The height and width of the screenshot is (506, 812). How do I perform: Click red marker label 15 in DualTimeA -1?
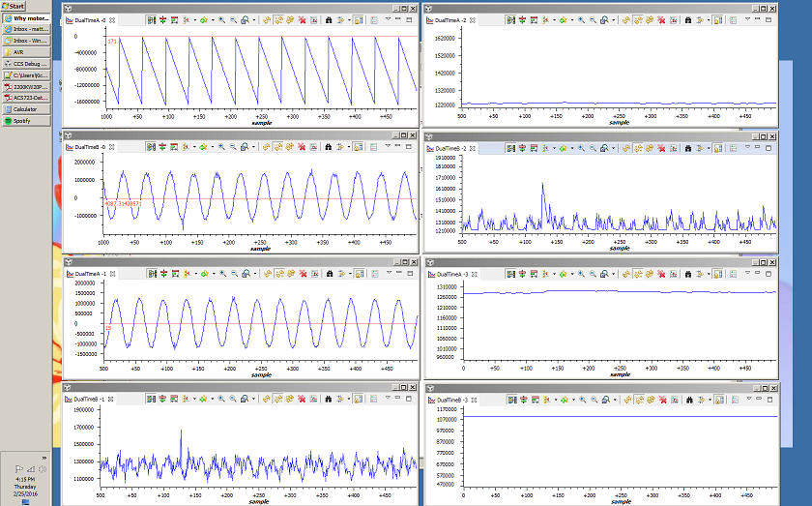108,328
